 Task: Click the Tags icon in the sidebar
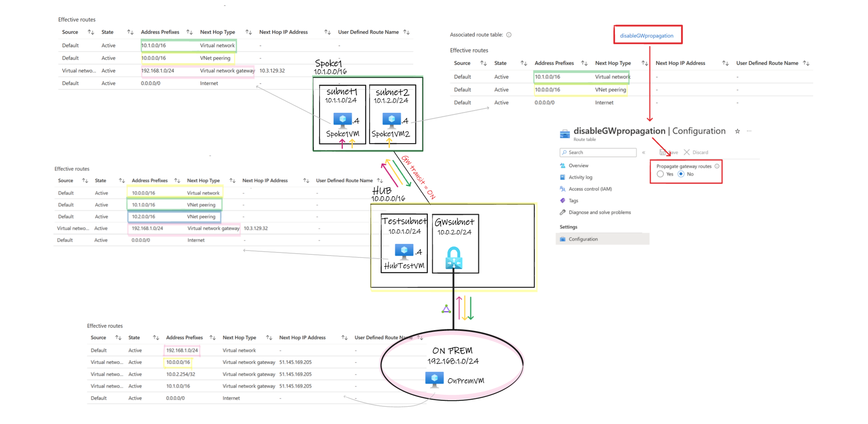(x=563, y=200)
